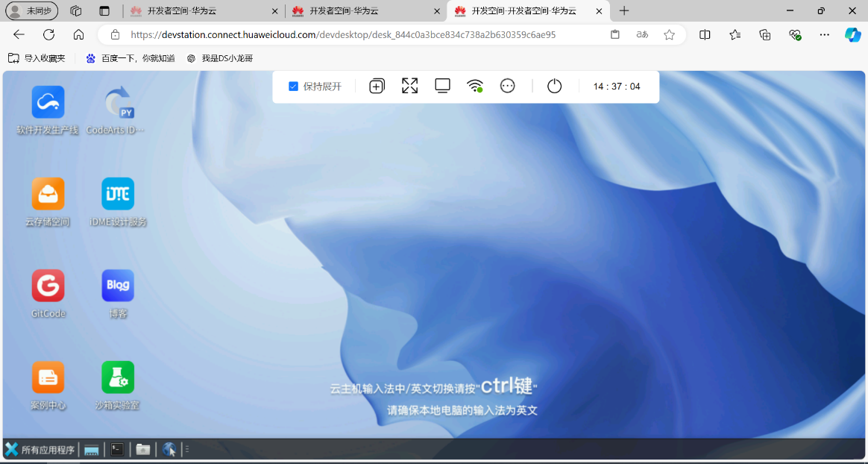The image size is (868, 464).
Task: Click the 14:37:04 timer text
Action: (x=617, y=87)
